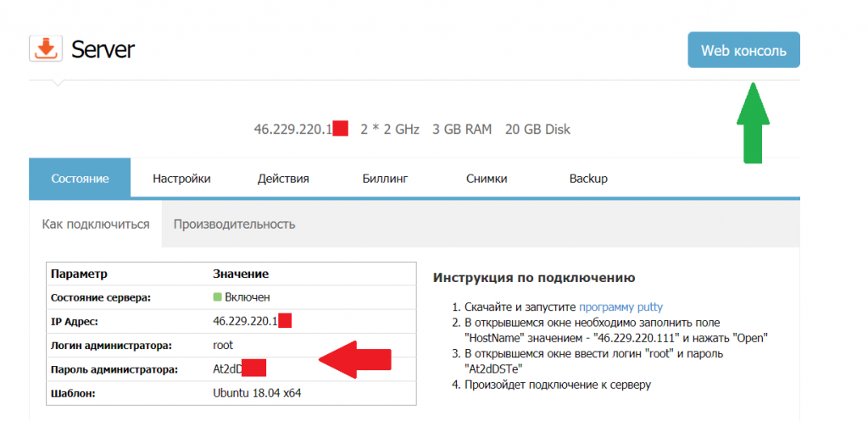Click the 2 * 2 GHz spec text
Image resolution: width=868 pixels, height=421 pixels.
[x=390, y=130]
